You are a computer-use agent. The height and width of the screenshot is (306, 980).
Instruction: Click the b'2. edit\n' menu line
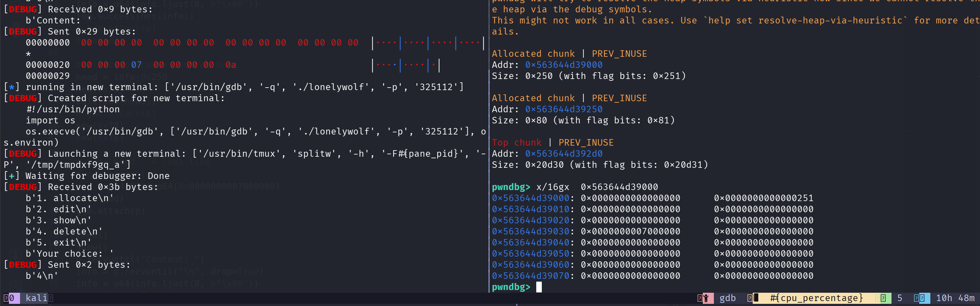tap(59, 209)
